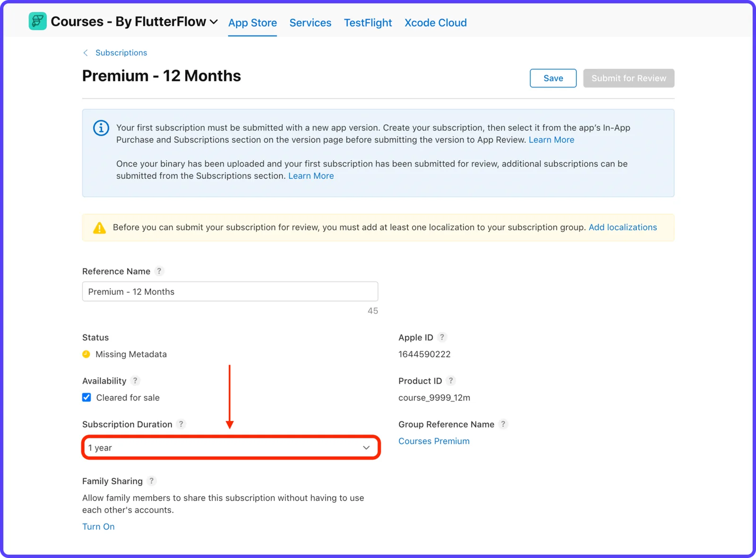756x558 pixels.
Task: Click the FlutterFlow Courses app icon
Action: [x=37, y=21]
